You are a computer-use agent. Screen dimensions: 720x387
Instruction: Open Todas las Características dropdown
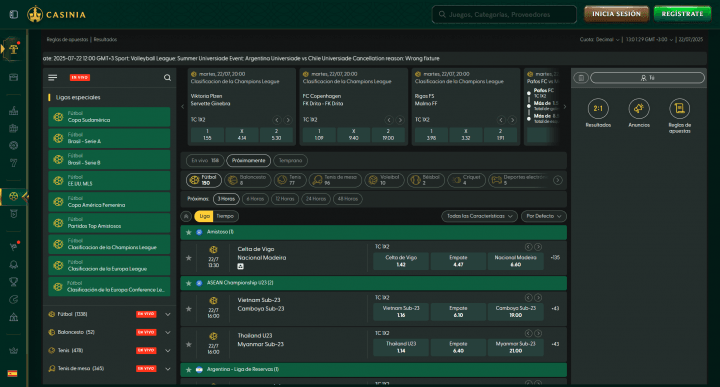click(x=479, y=216)
